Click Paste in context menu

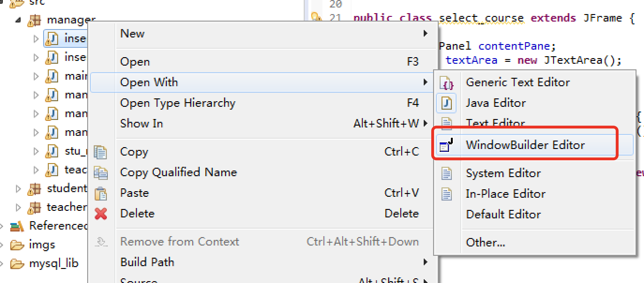tap(262, 193)
